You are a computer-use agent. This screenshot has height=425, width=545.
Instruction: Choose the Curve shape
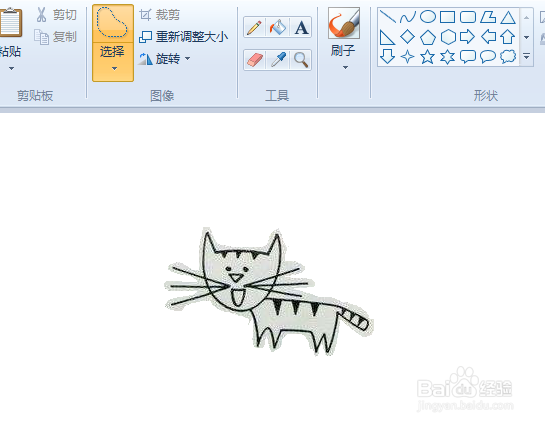click(x=408, y=17)
